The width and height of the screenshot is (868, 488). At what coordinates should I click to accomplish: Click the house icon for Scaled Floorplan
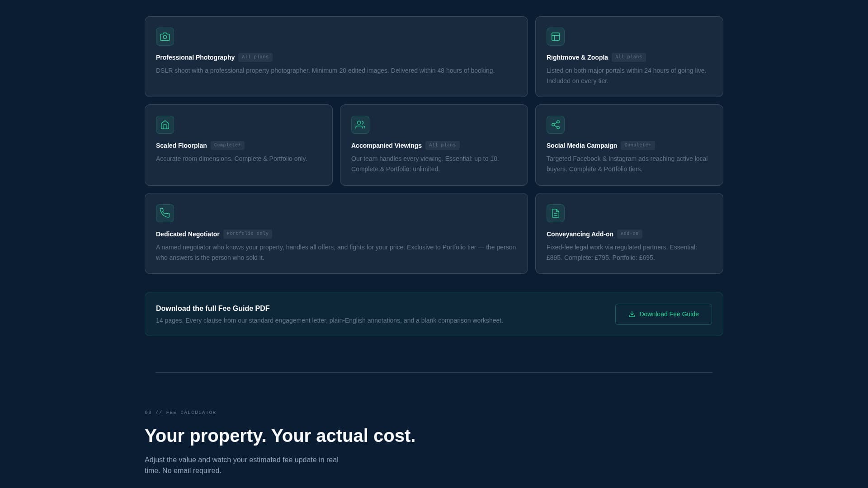coord(165,125)
